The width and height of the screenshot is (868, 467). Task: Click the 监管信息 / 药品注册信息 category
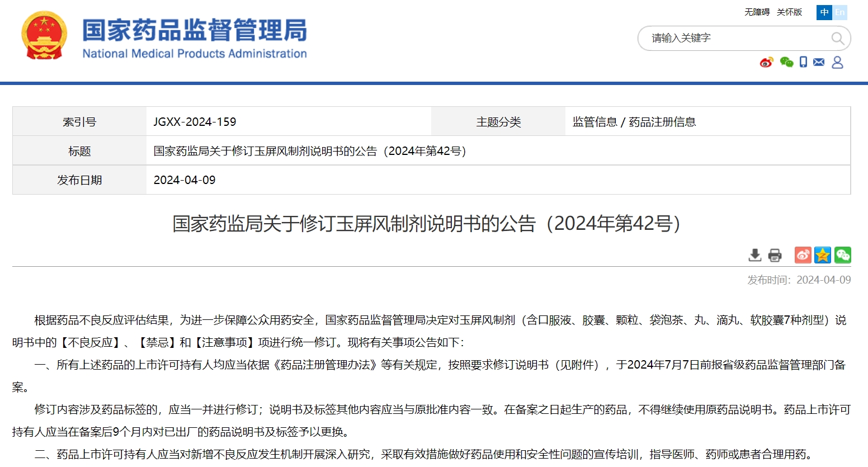tap(634, 122)
